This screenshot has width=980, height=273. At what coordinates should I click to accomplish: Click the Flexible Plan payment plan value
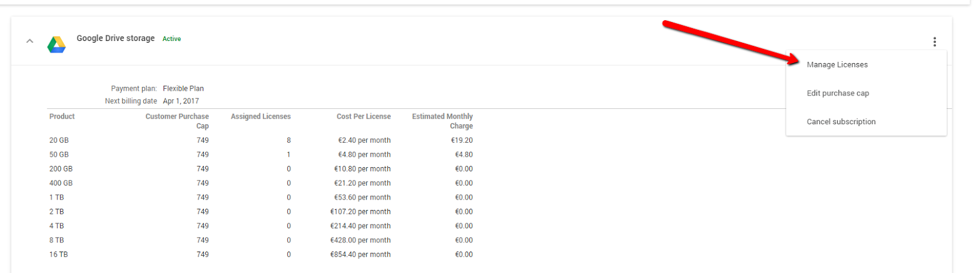(183, 88)
